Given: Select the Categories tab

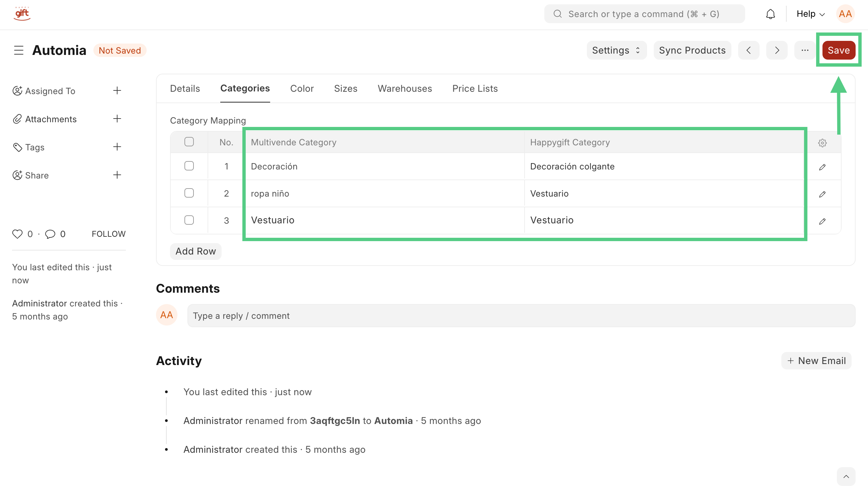Looking at the screenshot, I should click(245, 88).
